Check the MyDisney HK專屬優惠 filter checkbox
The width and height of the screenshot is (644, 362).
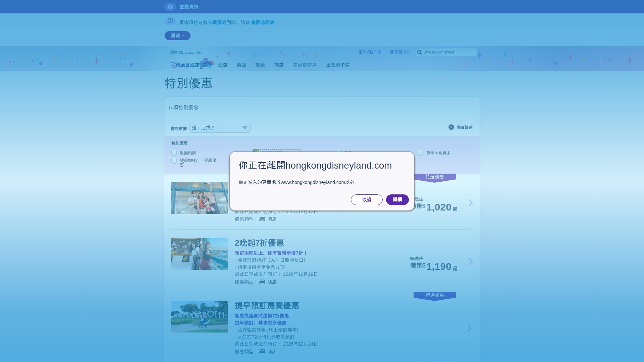pos(174,161)
